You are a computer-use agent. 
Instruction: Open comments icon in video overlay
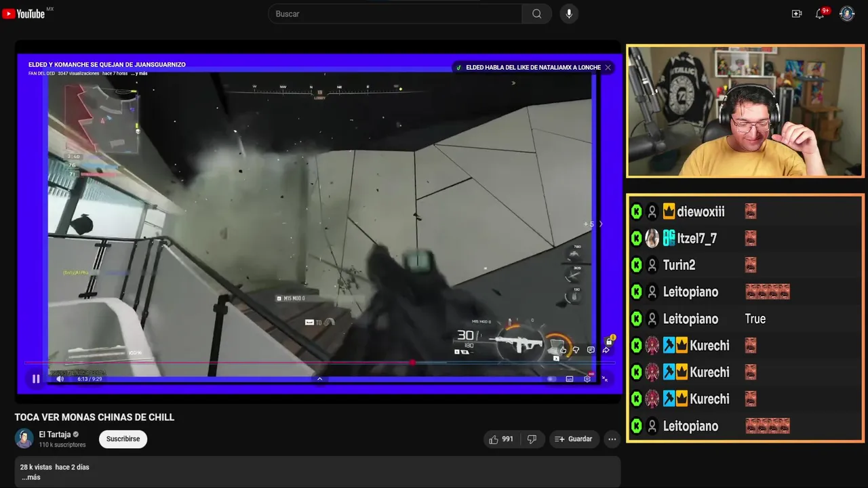(591, 350)
